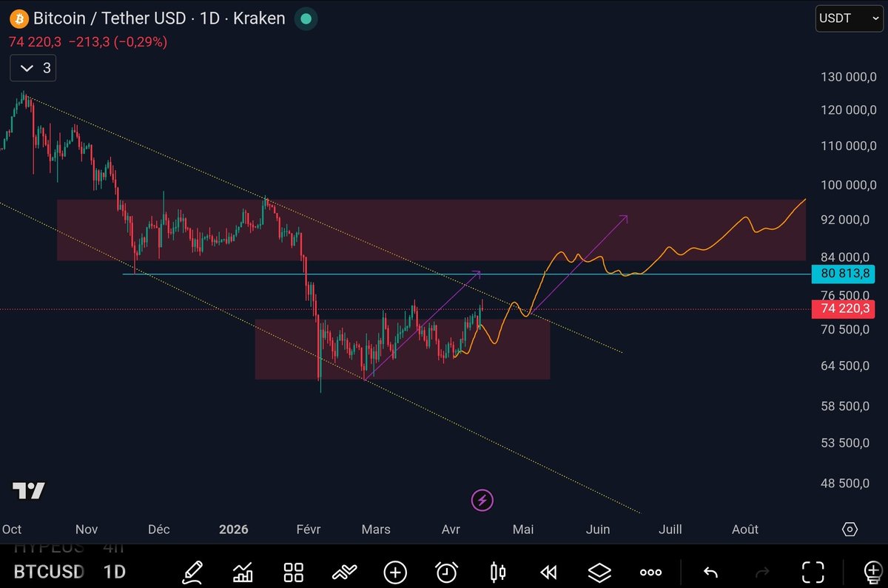888x588 pixels.
Task: Open the indicators chart icon
Action: click(243, 572)
